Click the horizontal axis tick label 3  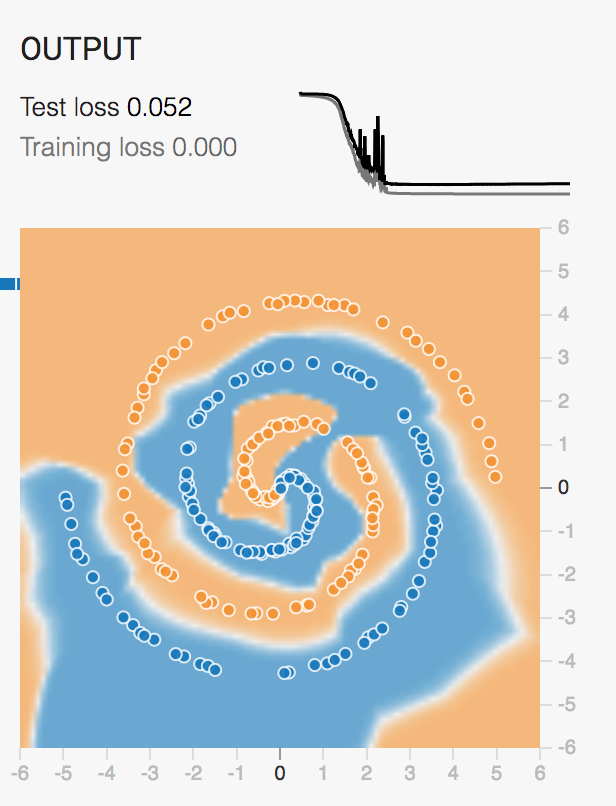tap(410, 773)
